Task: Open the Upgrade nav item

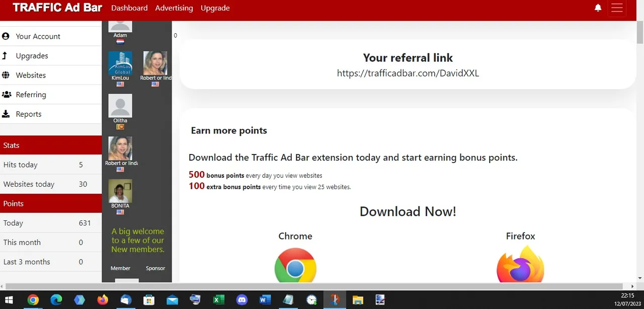Action: [x=215, y=8]
